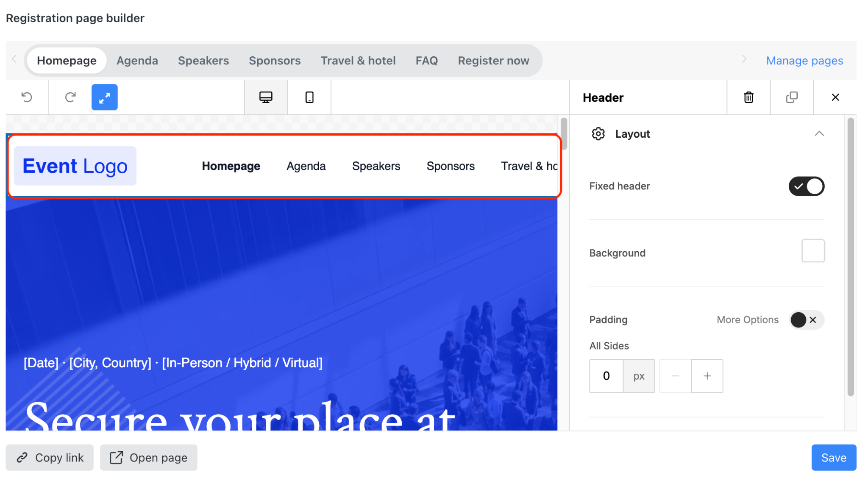Select the Travel & hotel page tab

[358, 61]
